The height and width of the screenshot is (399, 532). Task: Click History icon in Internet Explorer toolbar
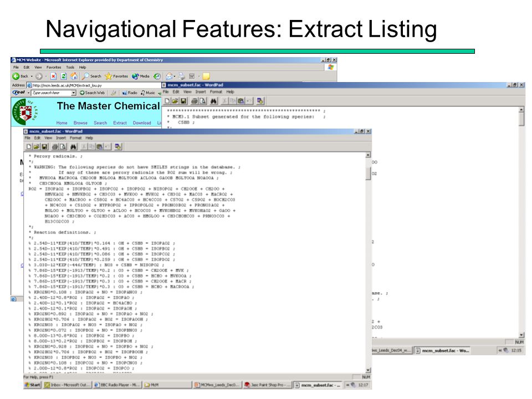click(x=157, y=76)
